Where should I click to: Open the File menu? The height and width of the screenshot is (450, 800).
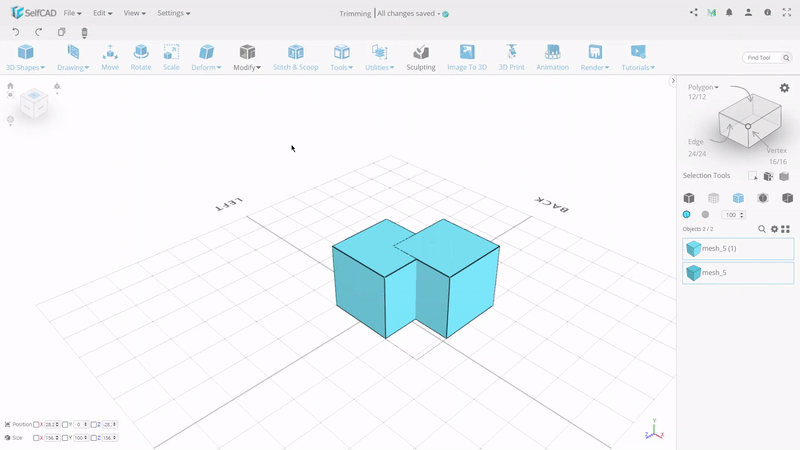72,13
